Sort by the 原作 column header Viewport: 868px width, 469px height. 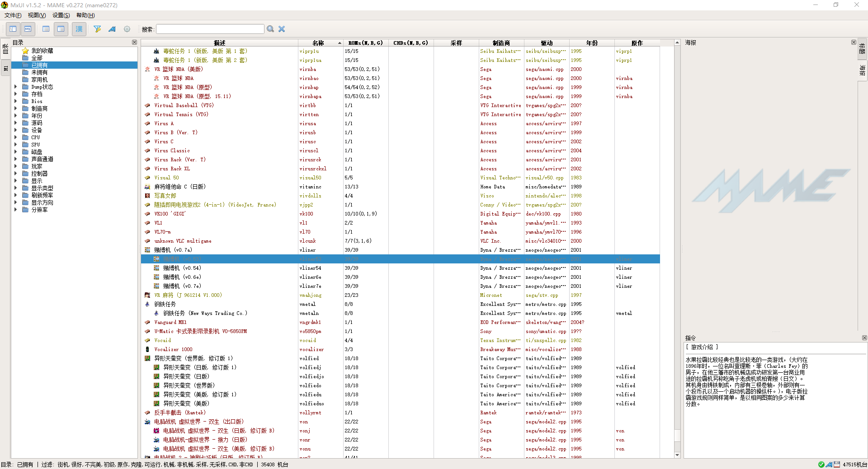click(637, 43)
